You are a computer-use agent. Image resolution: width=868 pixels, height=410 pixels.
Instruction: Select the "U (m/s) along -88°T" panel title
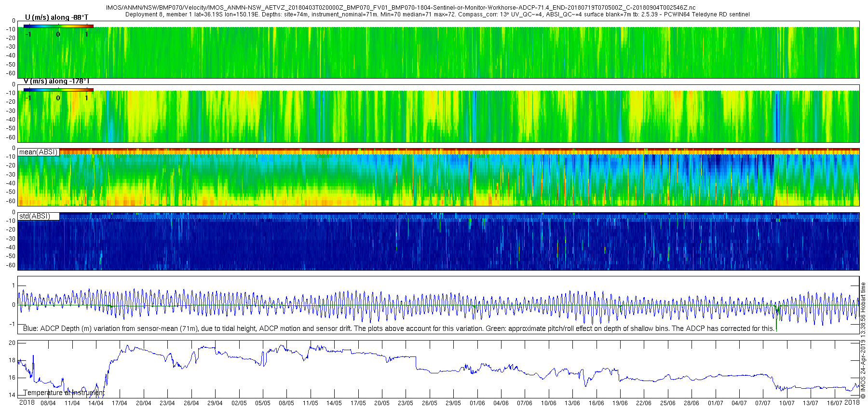[x=56, y=17]
